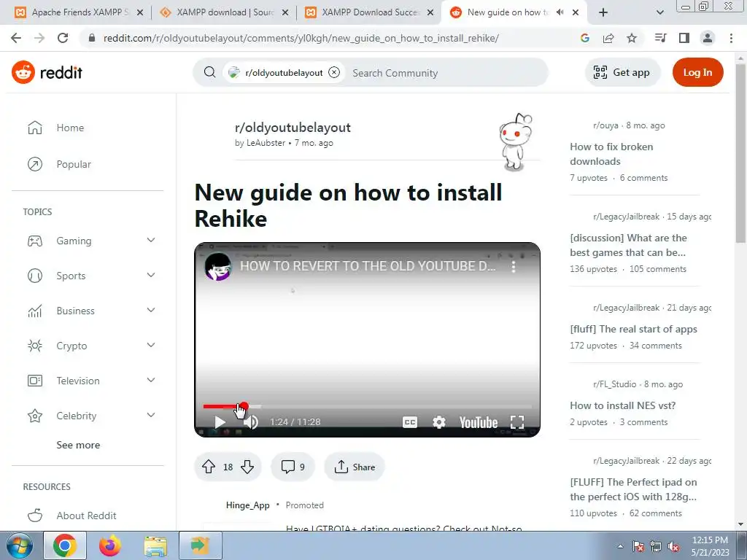747x560 pixels.
Task: Click the Crypto icon
Action: (x=35, y=346)
